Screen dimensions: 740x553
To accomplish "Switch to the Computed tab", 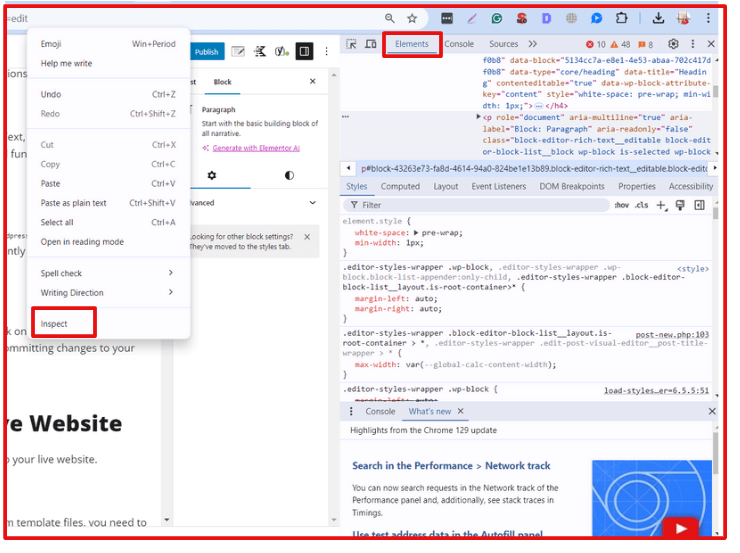I will click(x=400, y=186).
